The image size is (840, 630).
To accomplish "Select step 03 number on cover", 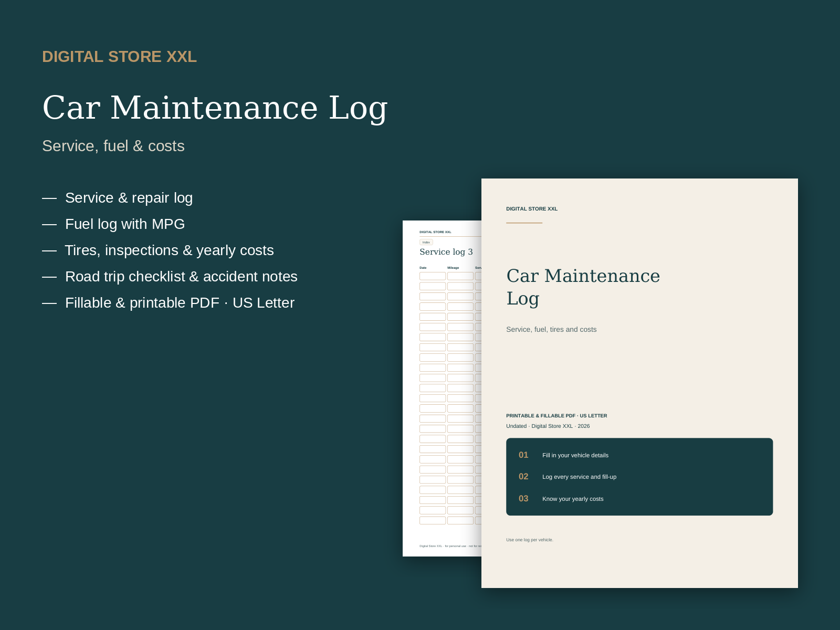I will (x=523, y=499).
